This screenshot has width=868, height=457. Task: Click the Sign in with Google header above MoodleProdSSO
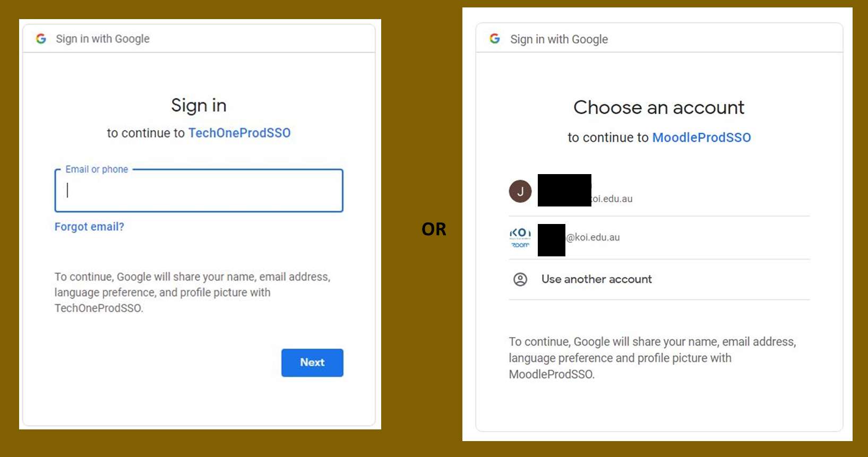coord(558,39)
